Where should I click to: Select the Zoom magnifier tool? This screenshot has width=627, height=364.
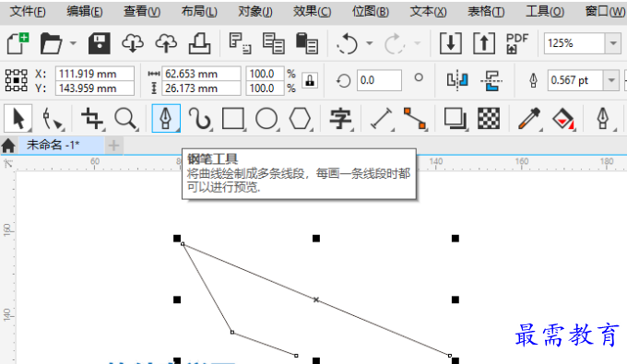point(126,119)
